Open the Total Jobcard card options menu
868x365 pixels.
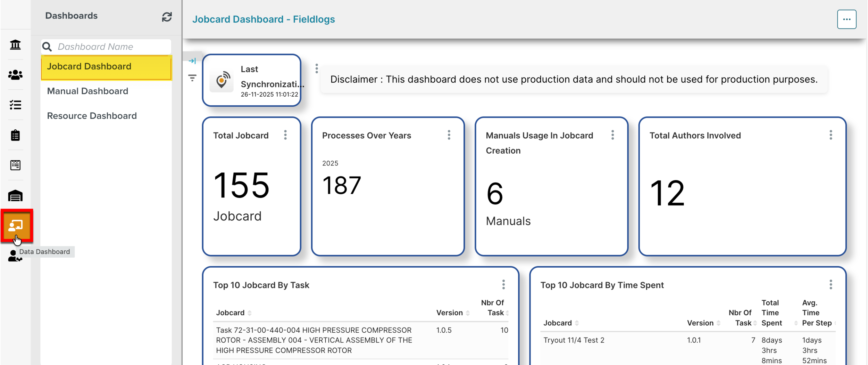285,135
